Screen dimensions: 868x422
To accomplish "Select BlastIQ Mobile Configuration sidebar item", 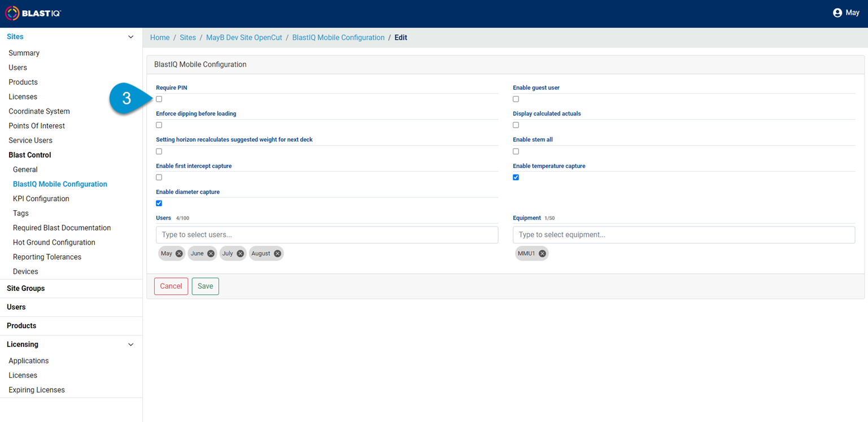I will [x=60, y=184].
